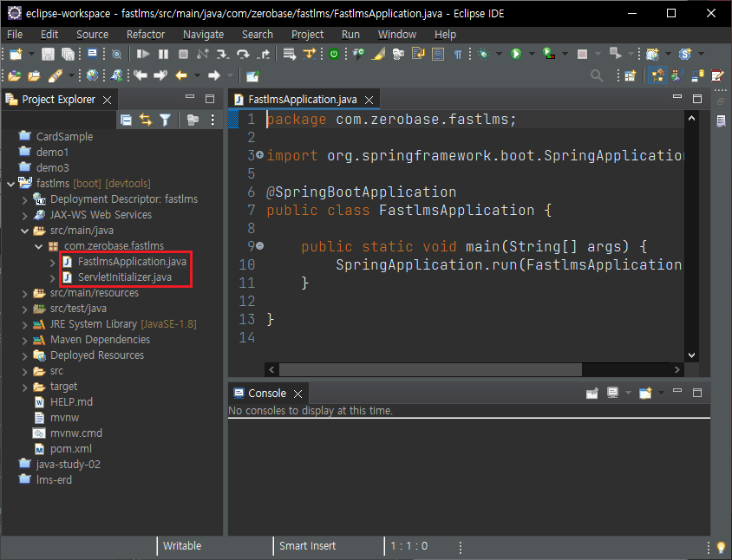This screenshot has height=560, width=732.
Task: Click Open Console icon in Console view
Action: (645, 393)
